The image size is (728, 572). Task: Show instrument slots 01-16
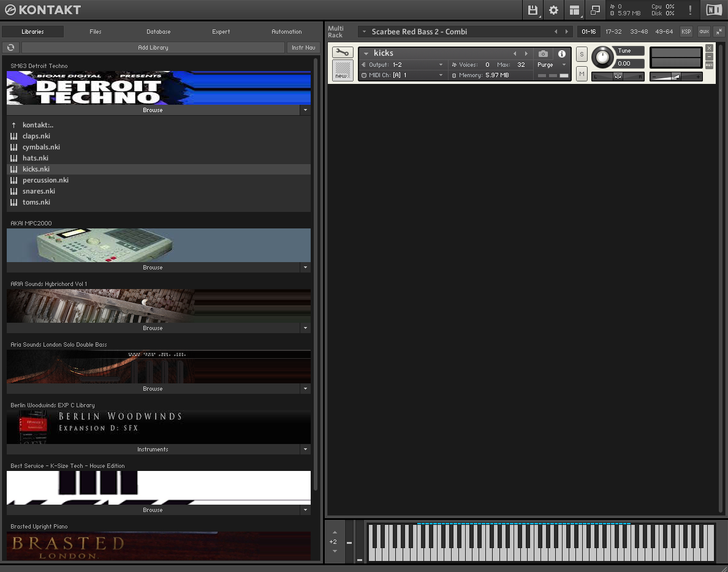[589, 32]
